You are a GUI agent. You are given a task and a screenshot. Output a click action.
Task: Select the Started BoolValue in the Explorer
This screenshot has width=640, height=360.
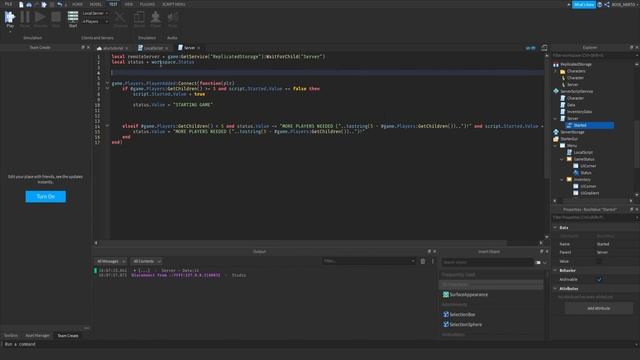tap(590, 125)
